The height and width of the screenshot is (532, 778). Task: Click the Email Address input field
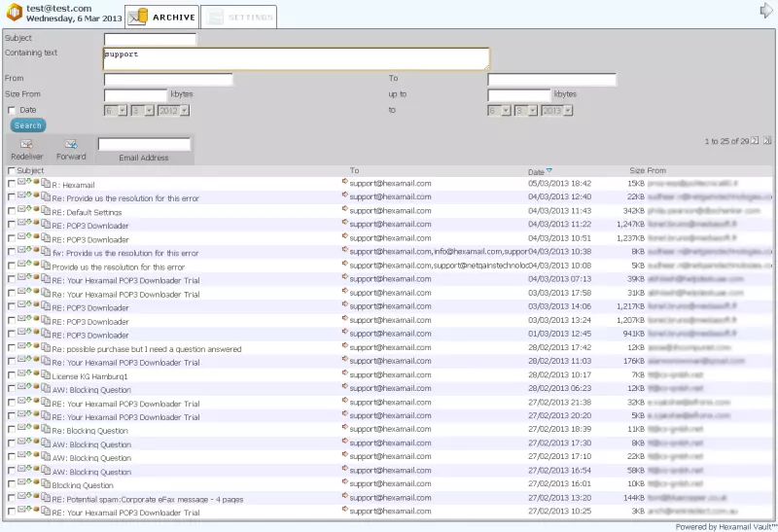point(143,144)
